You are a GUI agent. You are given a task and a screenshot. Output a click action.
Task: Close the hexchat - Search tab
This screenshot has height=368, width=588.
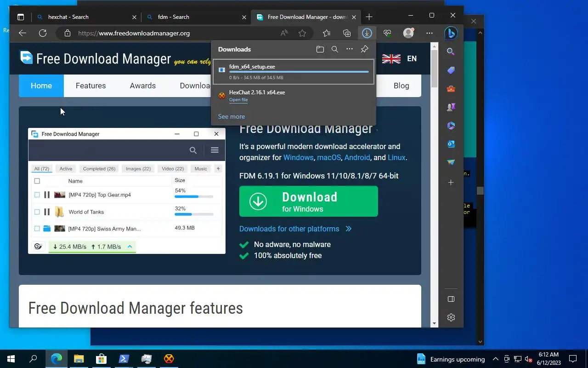(x=134, y=17)
